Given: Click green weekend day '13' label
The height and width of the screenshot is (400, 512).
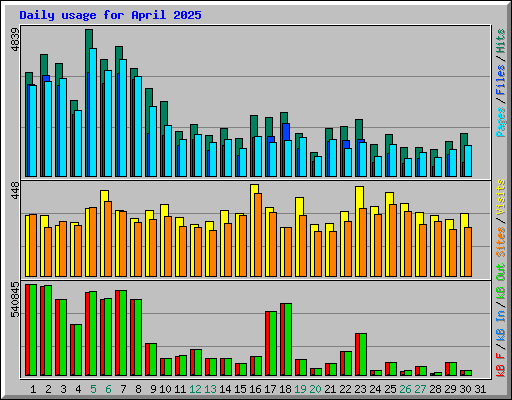Looking at the screenshot, I should tap(210, 389).
